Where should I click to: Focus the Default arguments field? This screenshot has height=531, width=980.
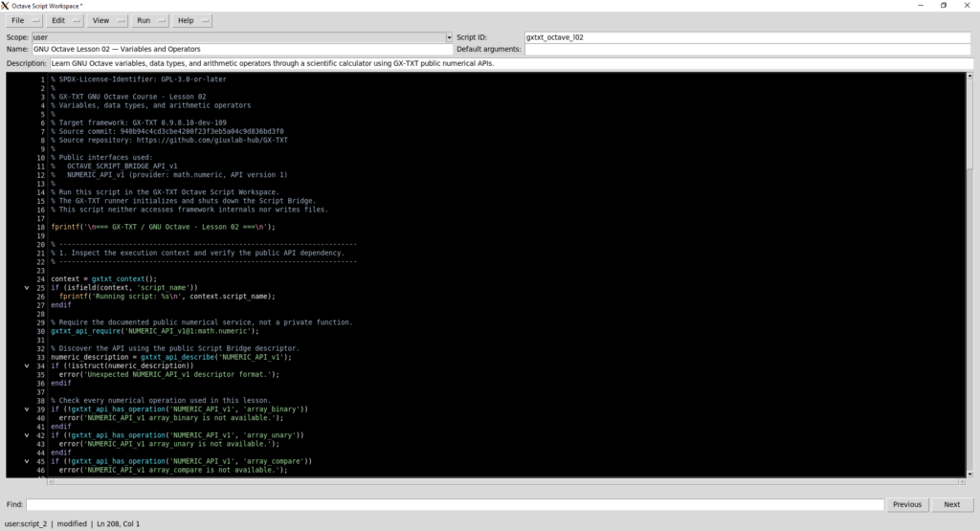point(747,49)
